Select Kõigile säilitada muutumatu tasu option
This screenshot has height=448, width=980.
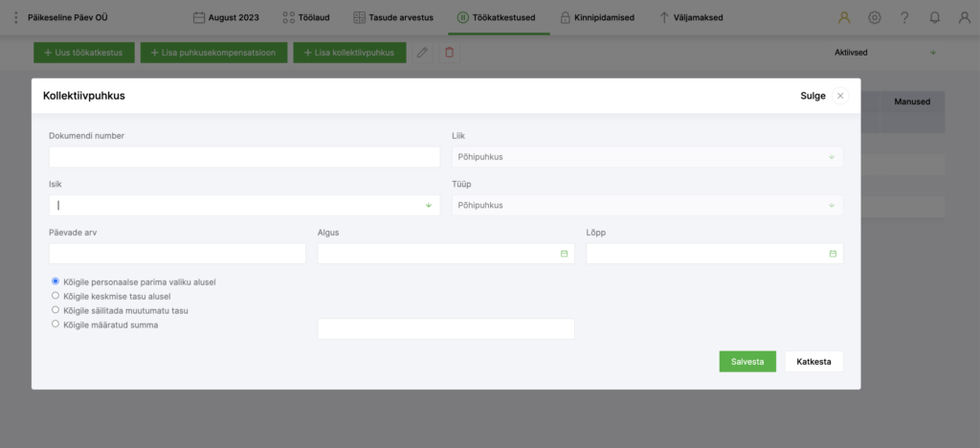pyautogui.click(x=56, y=310)
